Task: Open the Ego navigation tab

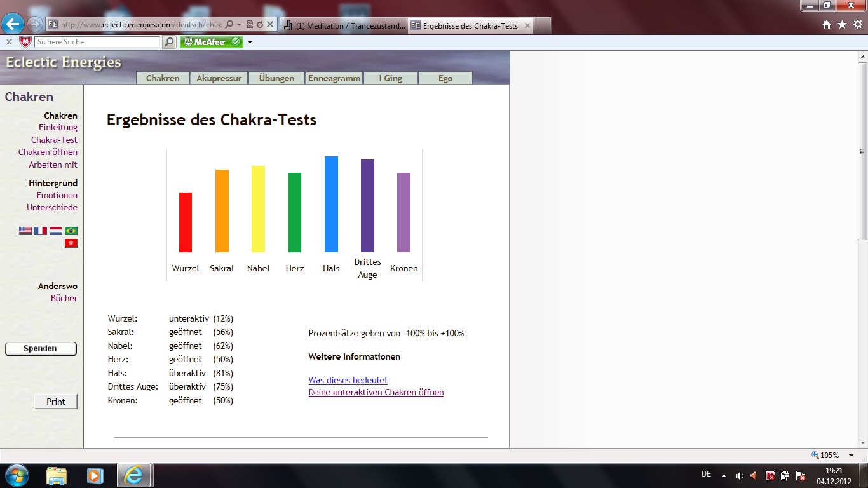Action: (x=445, y=78)
